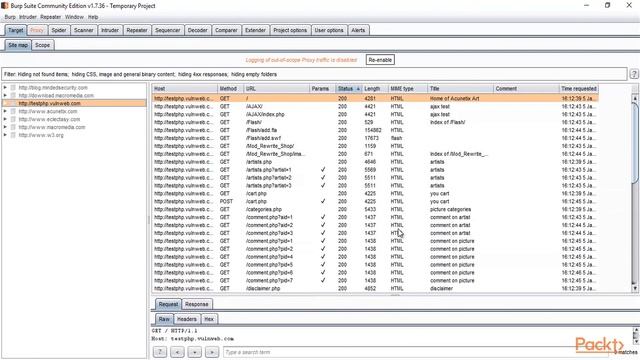This screenshot has width=640, height=360.
Task: Expand the www.acunetix.com tree node
Action: tap(5, 111)
